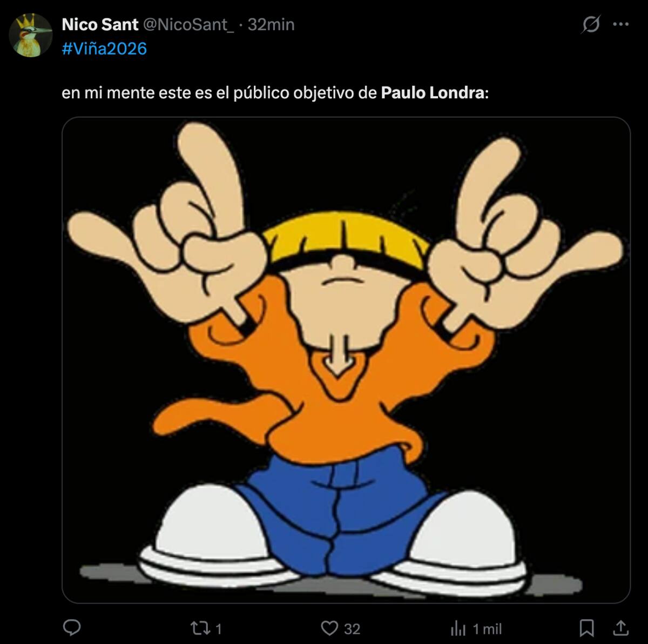
Task: Click the Grok explain post icon
Action: click(591, 24)
